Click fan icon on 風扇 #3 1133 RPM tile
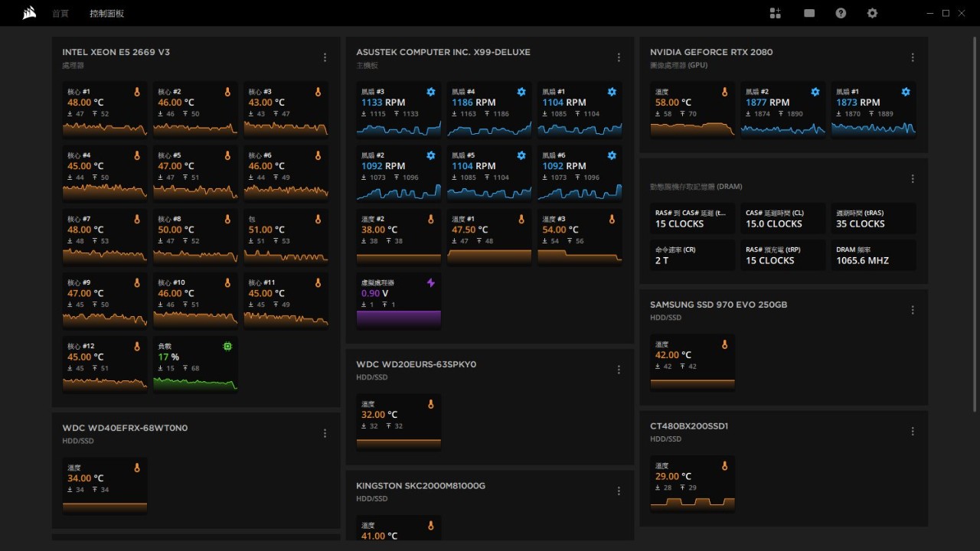The width and height of the screenshot is (980, 551). point(431,92)
